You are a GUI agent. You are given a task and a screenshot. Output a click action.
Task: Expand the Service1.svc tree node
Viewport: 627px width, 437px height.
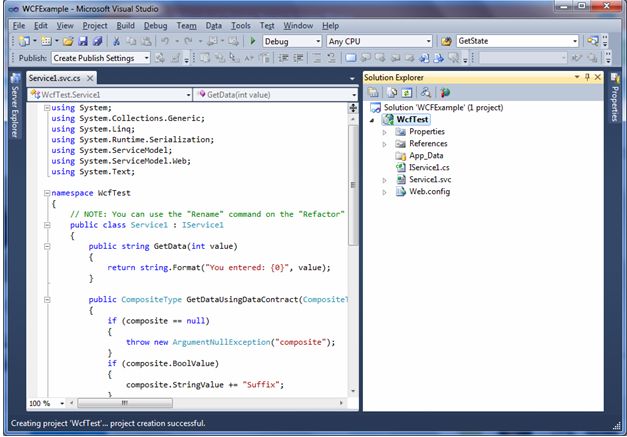pos(385,180)
